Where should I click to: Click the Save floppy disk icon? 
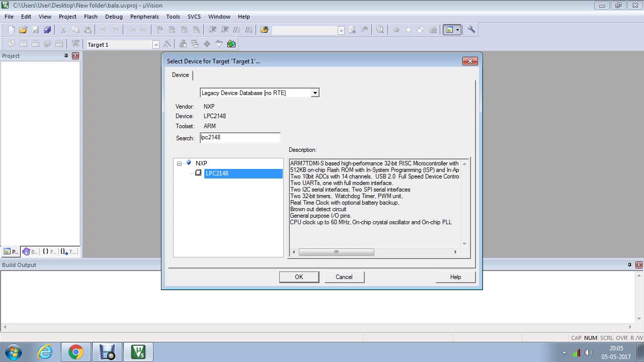click(x=35, y=30)
